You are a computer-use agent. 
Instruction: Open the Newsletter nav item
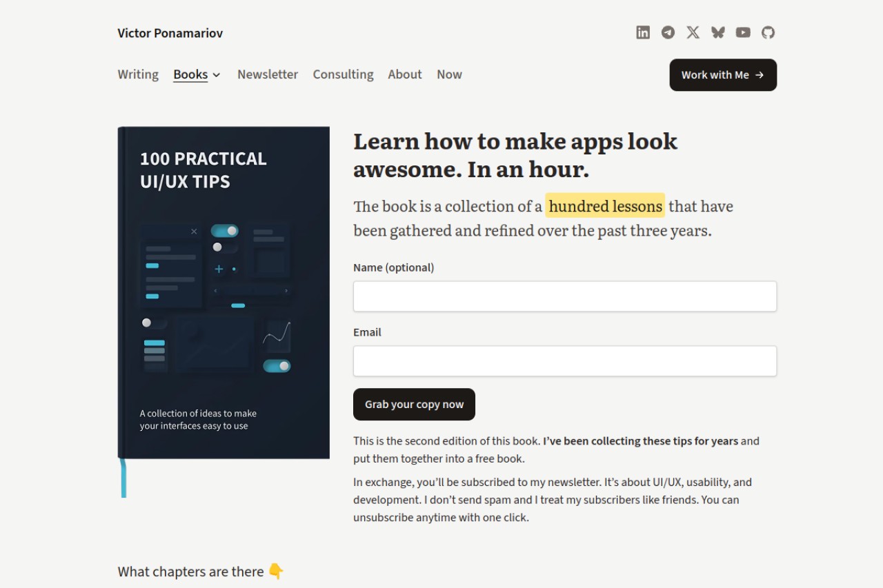268,74
